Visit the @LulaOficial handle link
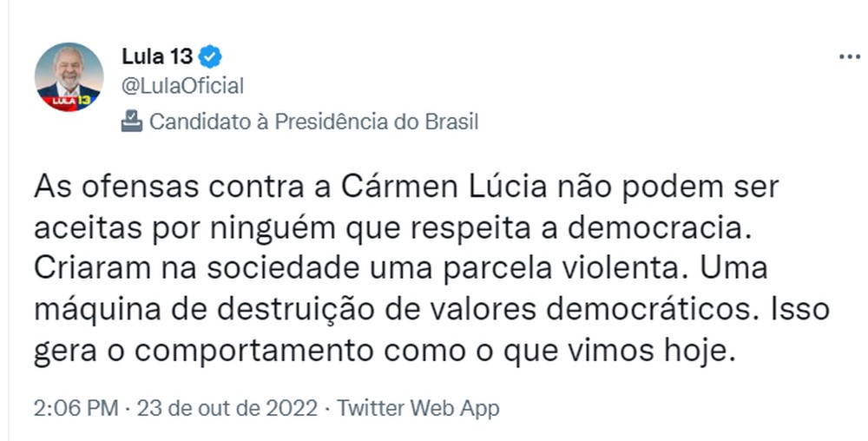This screenshot has width=868, height=441. pyautogui.click(x=182, y=86)
